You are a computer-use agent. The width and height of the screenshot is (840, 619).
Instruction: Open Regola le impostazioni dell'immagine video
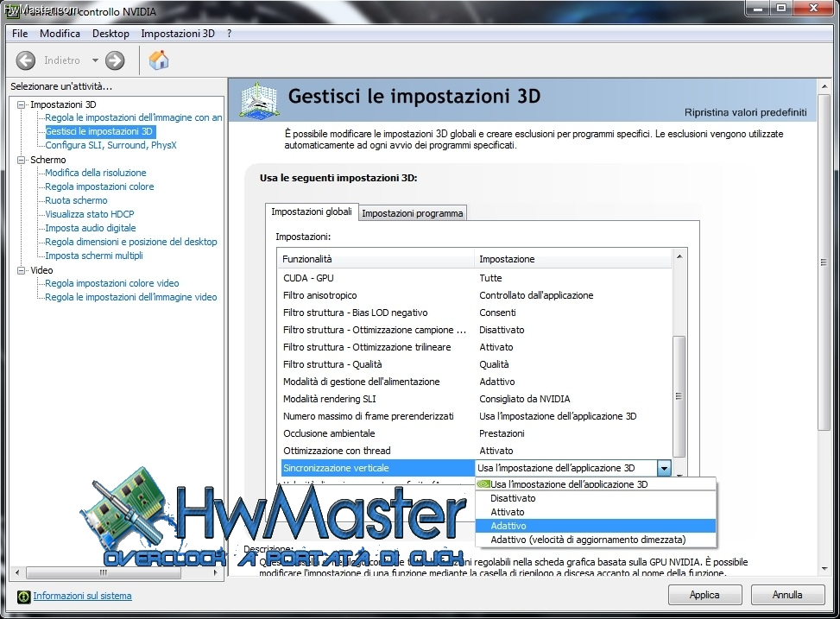[x=130, y=297]
